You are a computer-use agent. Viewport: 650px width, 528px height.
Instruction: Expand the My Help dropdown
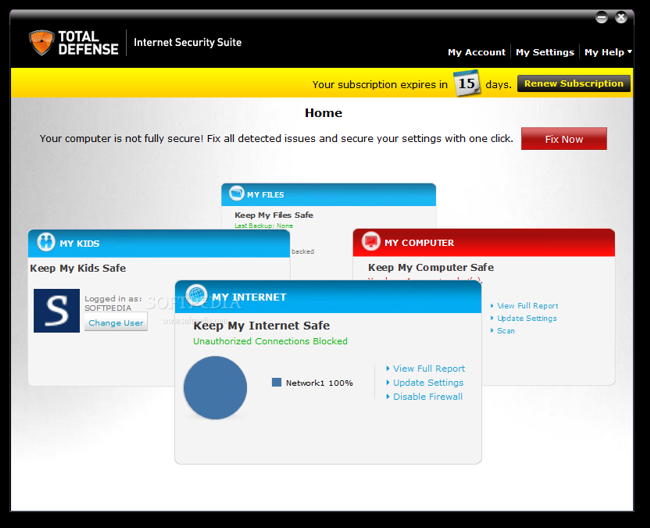coord(608,52)
